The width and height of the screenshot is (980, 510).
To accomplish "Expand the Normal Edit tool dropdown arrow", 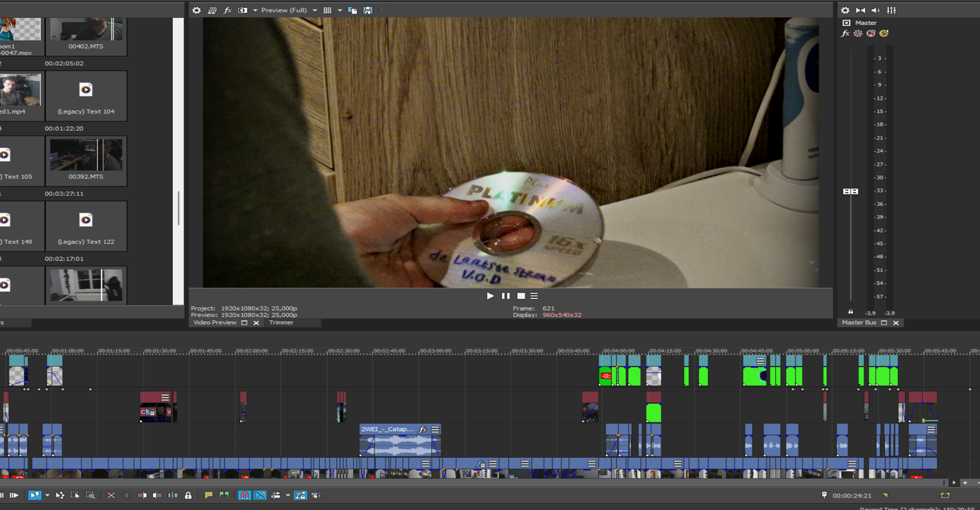I will pyautogui.click(x=47, y=495).
